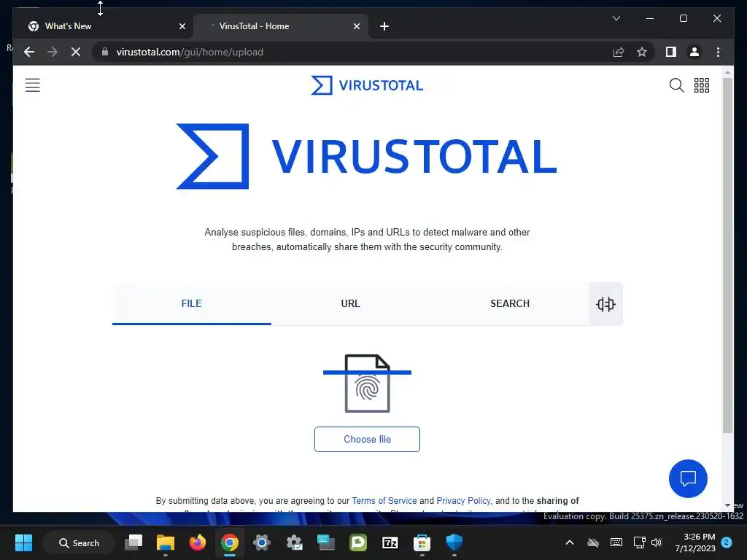This screenshot has height=560, width=747.
Task: Bookmark this page with the star icon
Action: coord(642,52)
